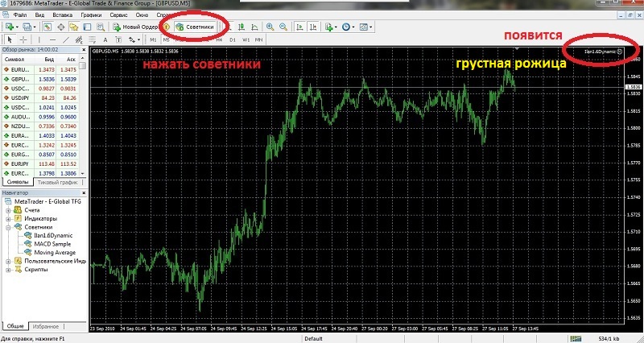Select the text label tool

click(118, 39)
